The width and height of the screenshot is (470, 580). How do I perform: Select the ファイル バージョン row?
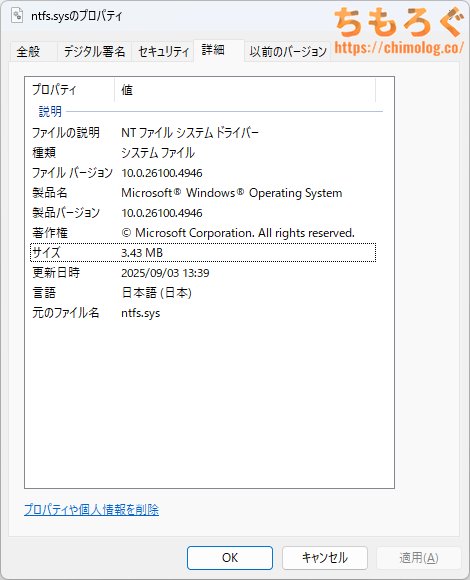click(203, 173)
